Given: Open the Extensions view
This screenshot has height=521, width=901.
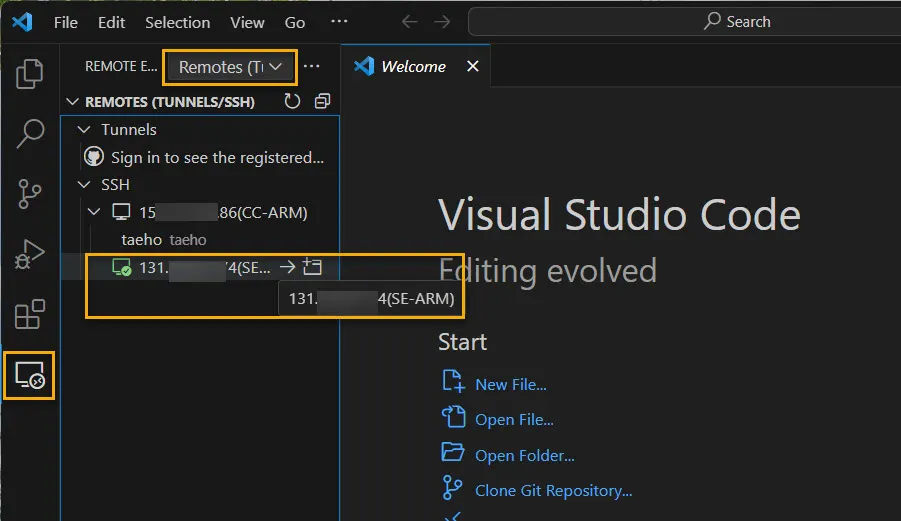Looking at the screenshot, I should 29,314.
